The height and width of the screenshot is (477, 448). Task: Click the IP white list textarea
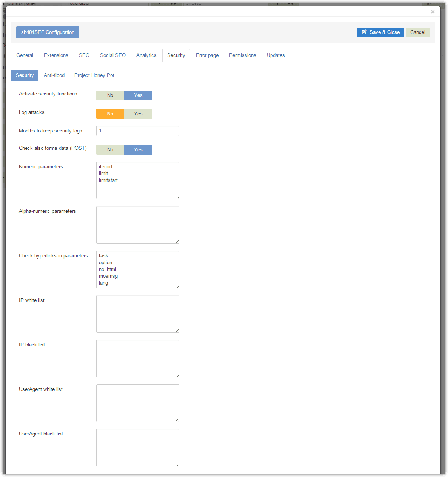point(138,314)
